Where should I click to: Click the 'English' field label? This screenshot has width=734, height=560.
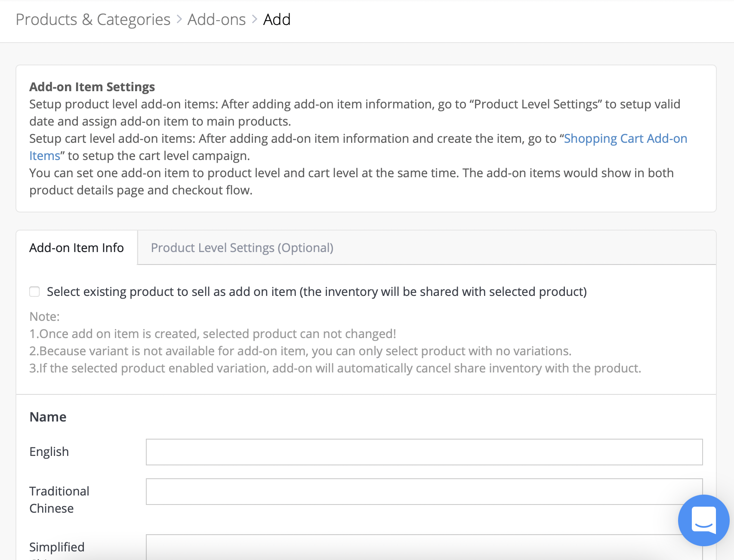[49, 452]
